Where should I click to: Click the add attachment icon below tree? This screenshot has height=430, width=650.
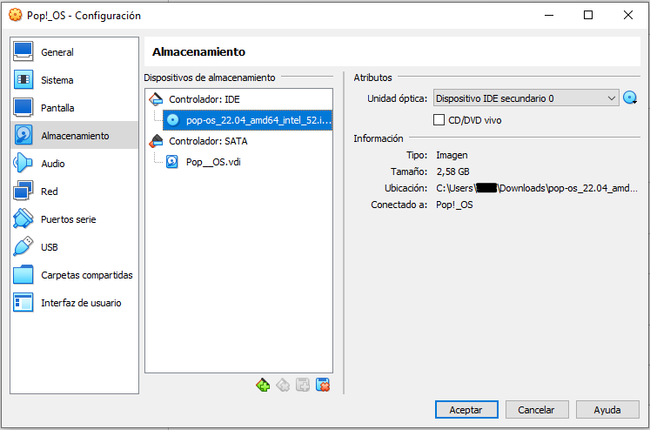coord(303,385)
